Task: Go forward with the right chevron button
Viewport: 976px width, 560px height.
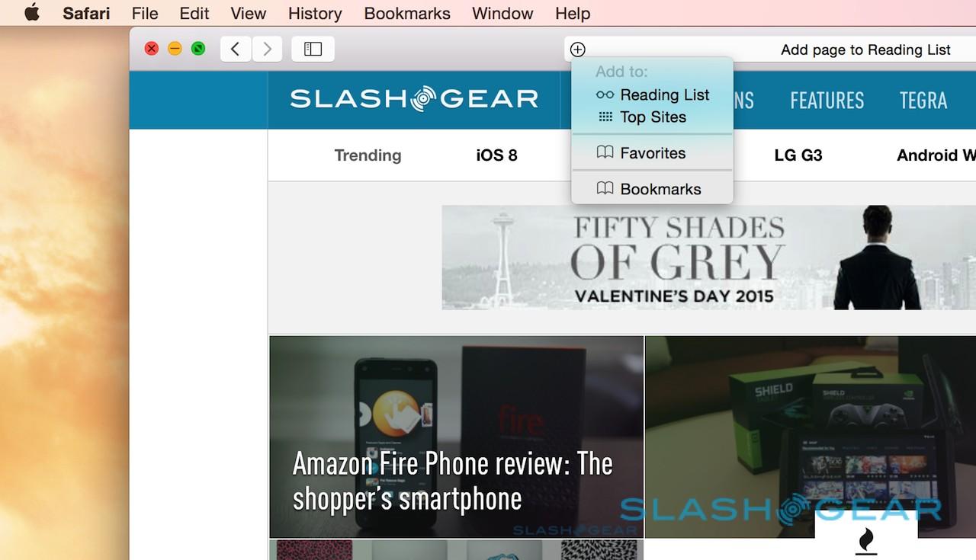Action: [268, 50]
